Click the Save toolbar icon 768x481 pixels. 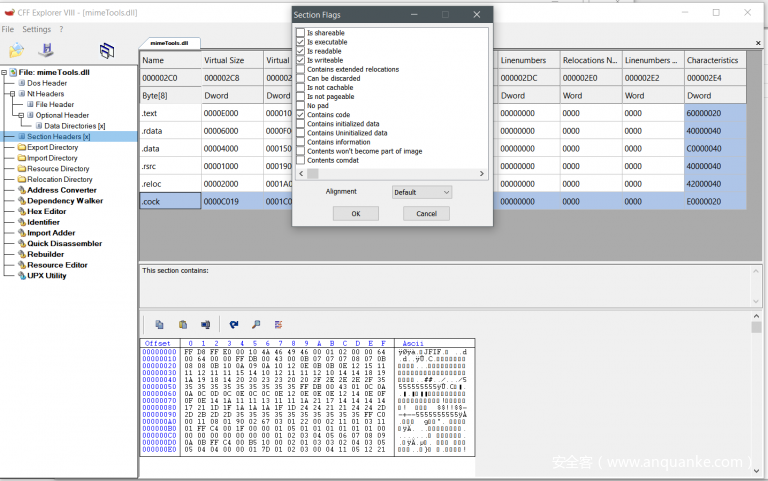click(x=45, y=50)
